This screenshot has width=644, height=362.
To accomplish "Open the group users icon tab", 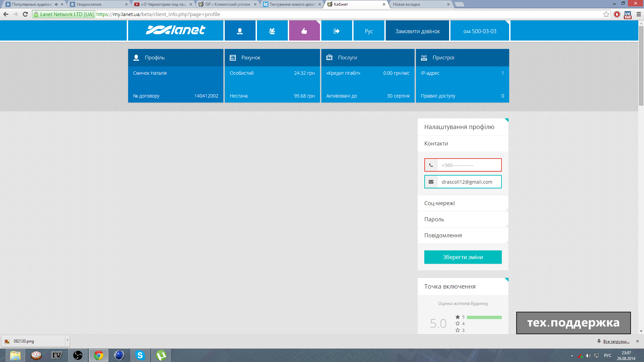I will pyautogui.click(x=272, y=31).
